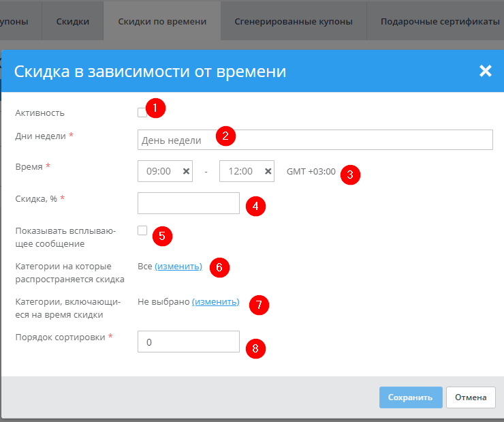Click red annotation marker number 6
Viewport: 504px width, 422px height.
pos(219,267)
